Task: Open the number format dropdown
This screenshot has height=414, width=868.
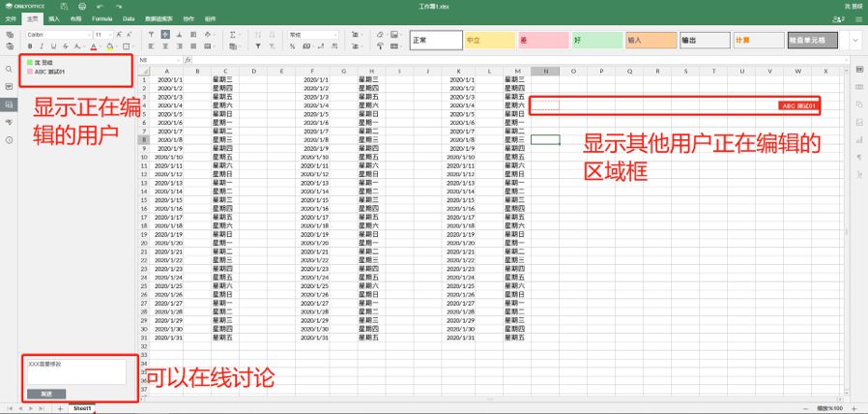Action: 311,35
